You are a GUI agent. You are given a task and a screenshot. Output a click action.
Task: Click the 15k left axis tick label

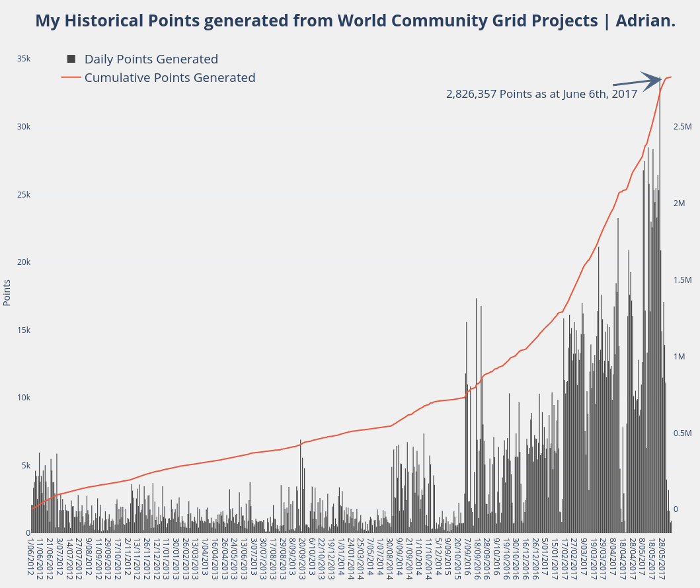23,330
